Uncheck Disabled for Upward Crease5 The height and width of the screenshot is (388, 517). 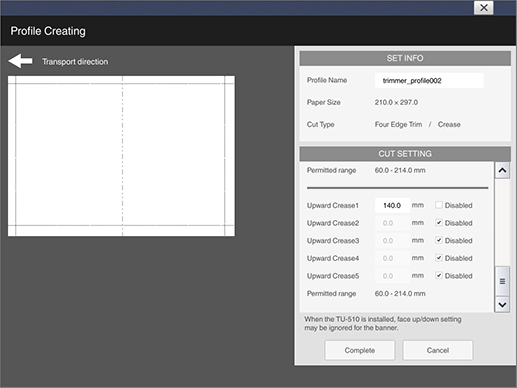(439, 276)
